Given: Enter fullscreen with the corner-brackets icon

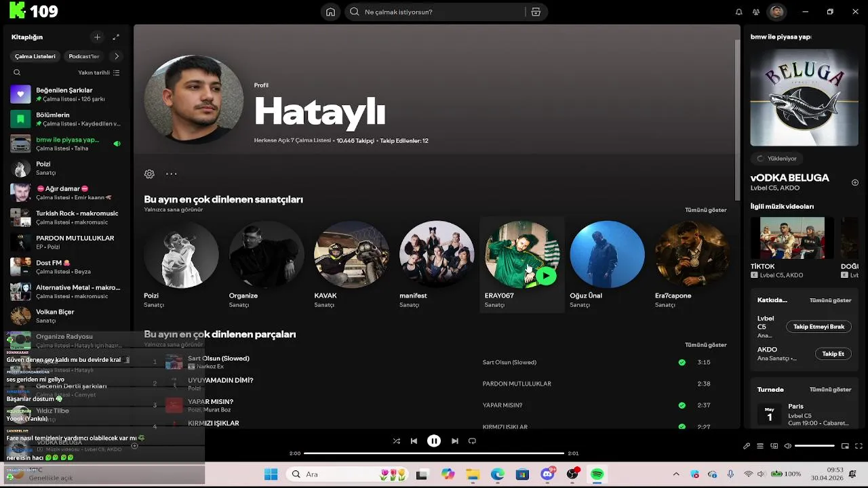Looking at the screenshot, I should point(859,446).
